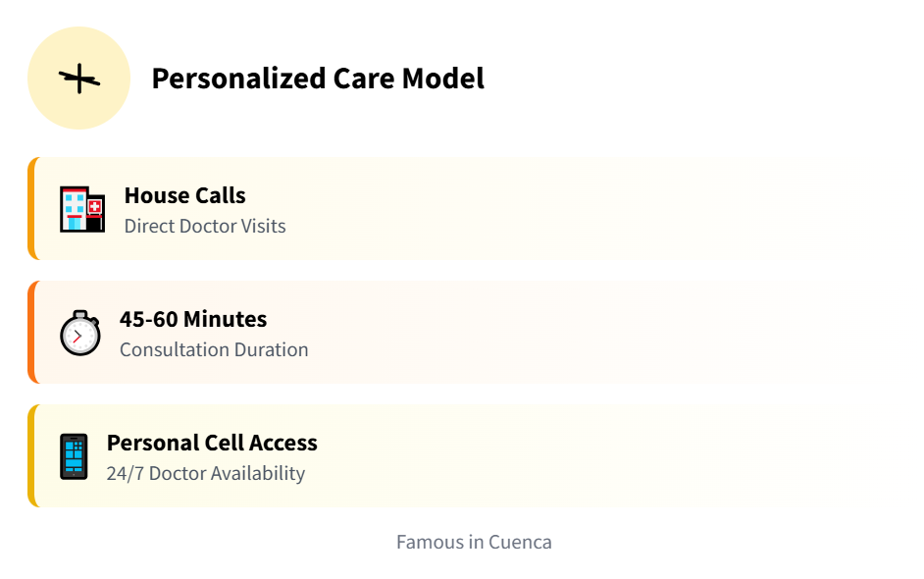This screenshot has width=924, height=579.
Task: Click the stopwatch icon
Action: point(79,333)
